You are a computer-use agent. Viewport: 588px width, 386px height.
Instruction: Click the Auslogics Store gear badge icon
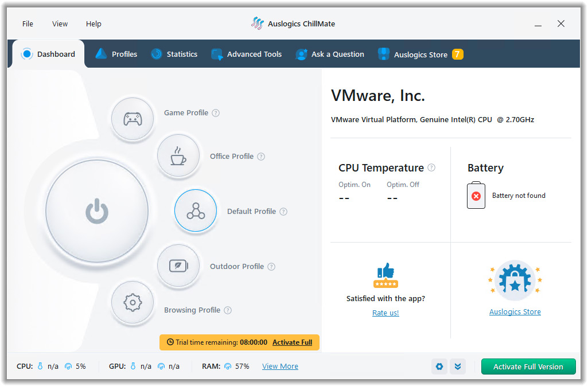[515, 280]
